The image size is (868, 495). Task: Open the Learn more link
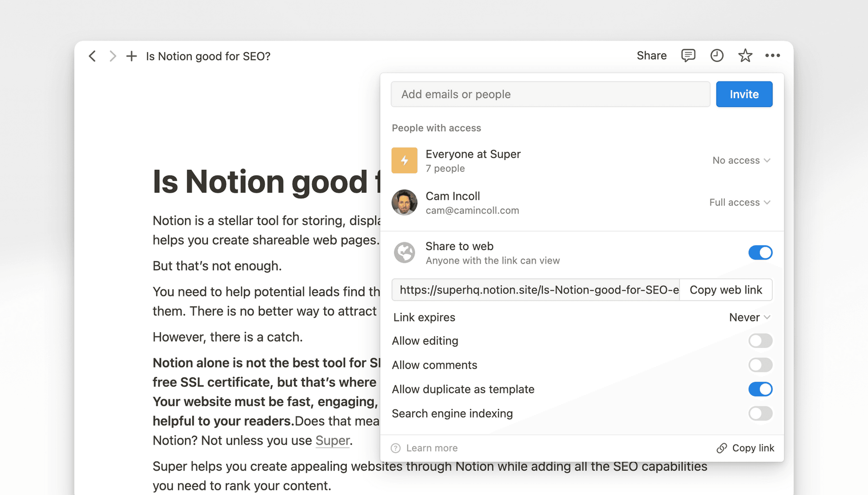(x=432, y=448)
